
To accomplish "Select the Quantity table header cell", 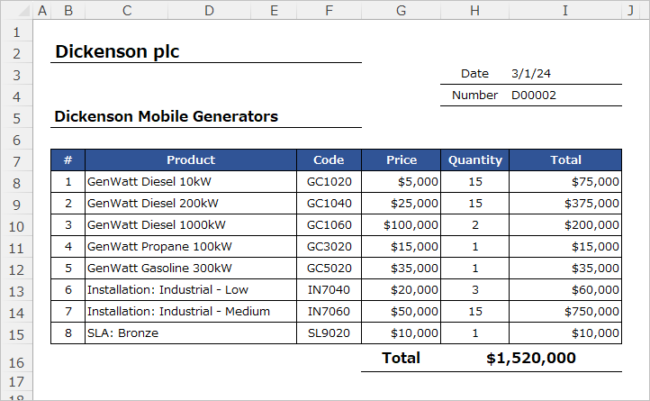I will point(475,160).
